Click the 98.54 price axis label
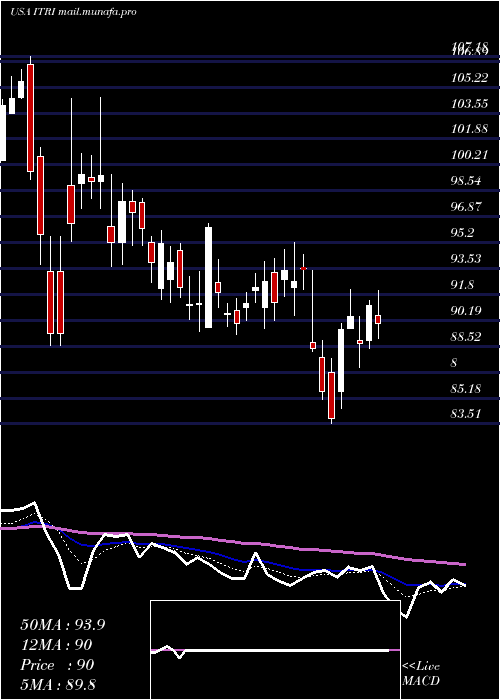500x700 pixels. coord(467,181)
